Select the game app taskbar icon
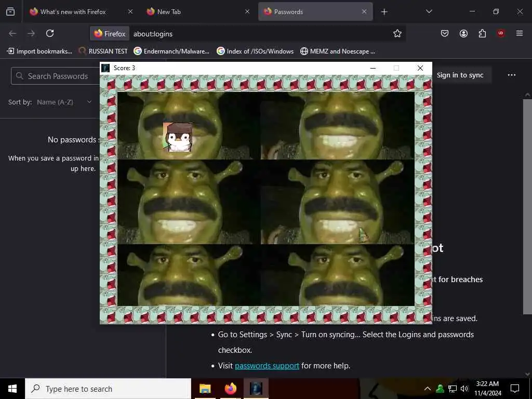Image resolution: width=532 pixels, height=399 pixels. (x=256, y=389)
